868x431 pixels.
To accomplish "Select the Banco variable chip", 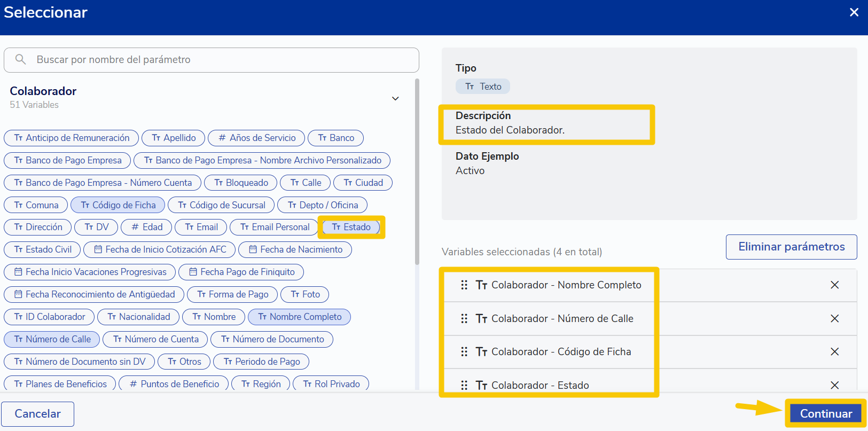I will tap(336, 138).
